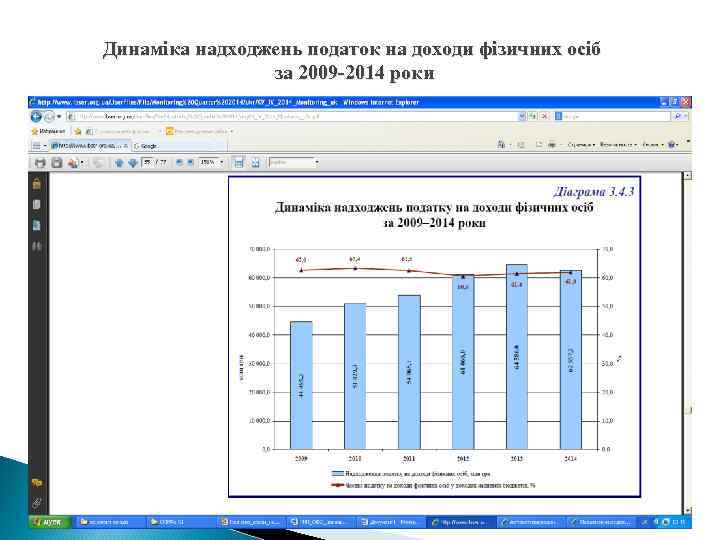Click the 2012 bar in the chart
The image size is (720, 540).
pos(463,362)
